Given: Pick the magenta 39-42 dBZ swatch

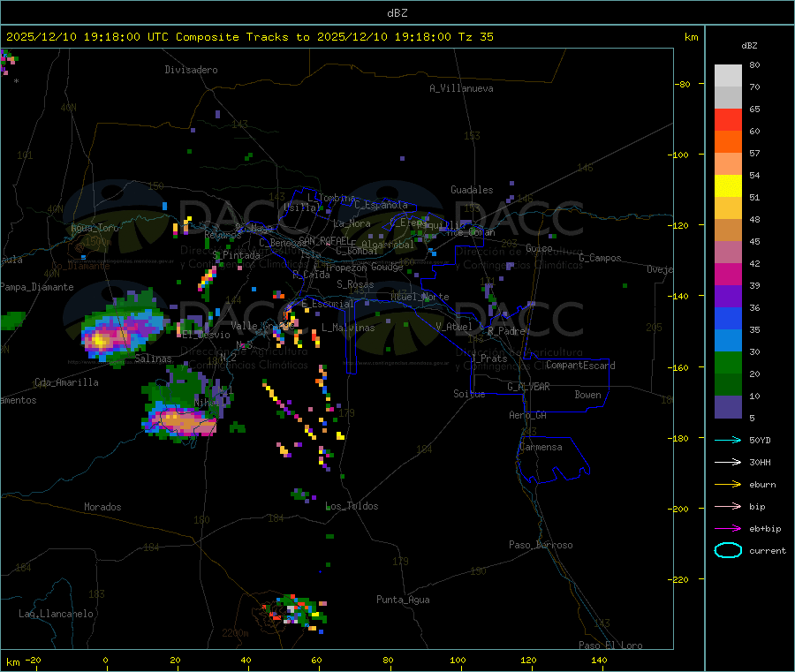Looking at the screenshot, I should [728, 274].
